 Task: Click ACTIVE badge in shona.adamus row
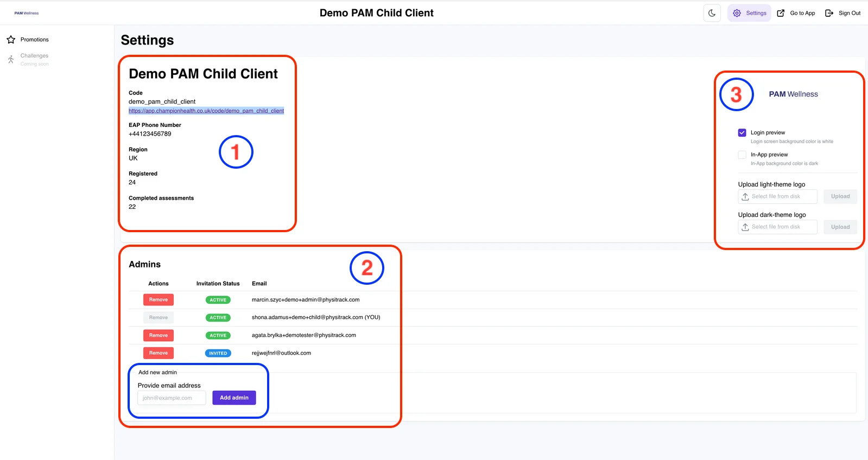pyautogui.click(x=218, y=318)
